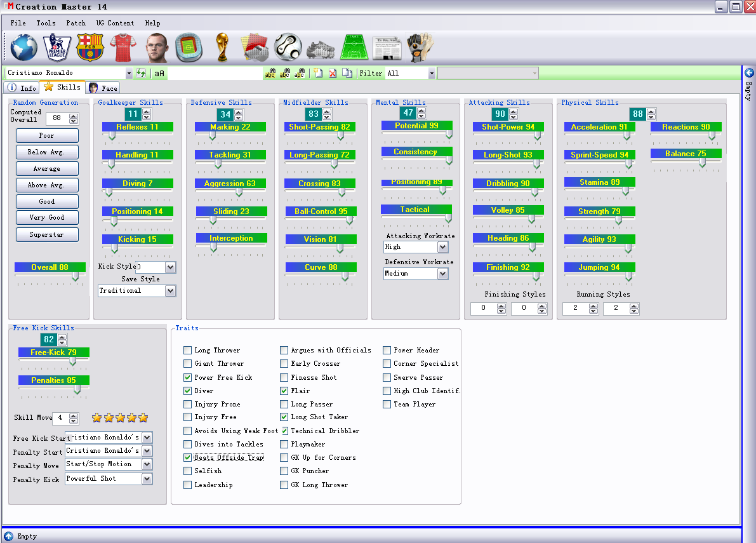Expand the Penalty Kick Powerful Shot dropdown
The height and width of the screenshot is (543, 756).
147,479
